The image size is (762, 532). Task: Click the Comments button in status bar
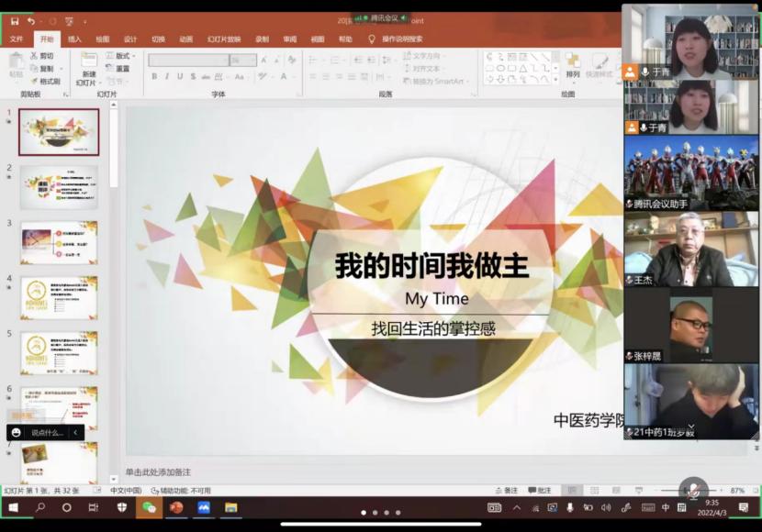540,491
